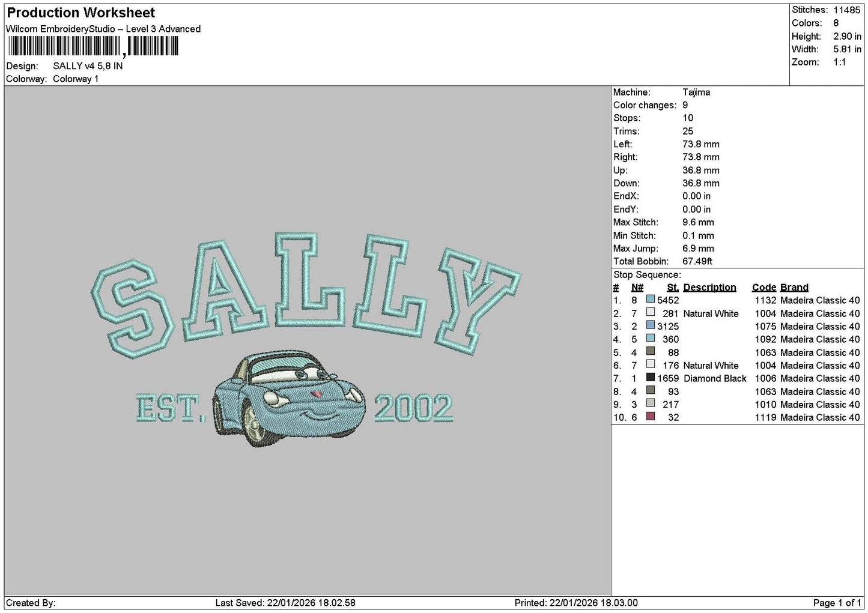Click the 'Colorway 1' value
The image size is (868, 613).
point(76,79)
